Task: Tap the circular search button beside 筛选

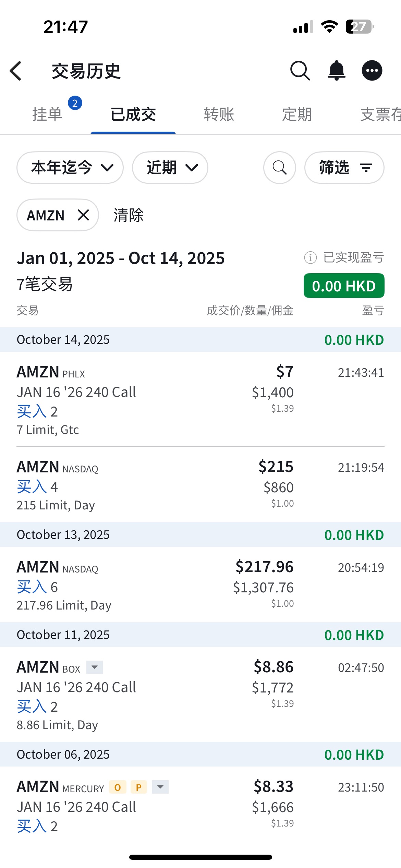Action: point(279,168)
